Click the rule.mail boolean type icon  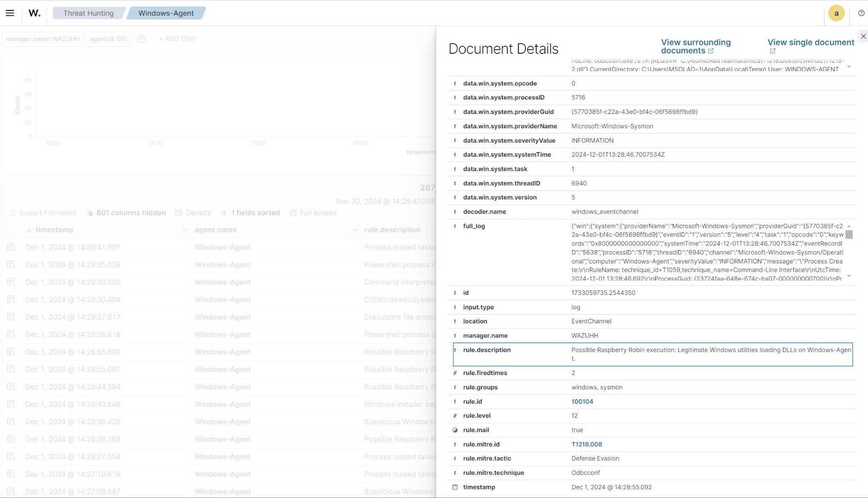click(x=455, y=430)
